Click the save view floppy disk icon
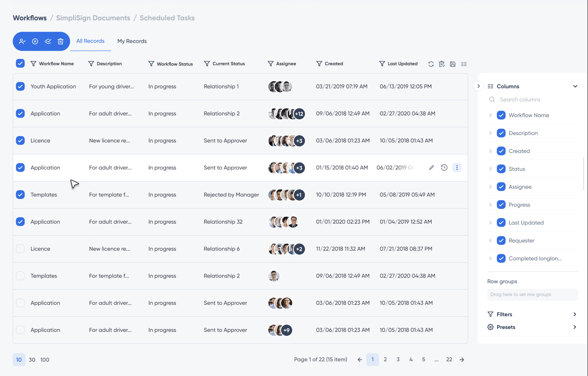This screenshot has height=376, width=588. (453, 64)
